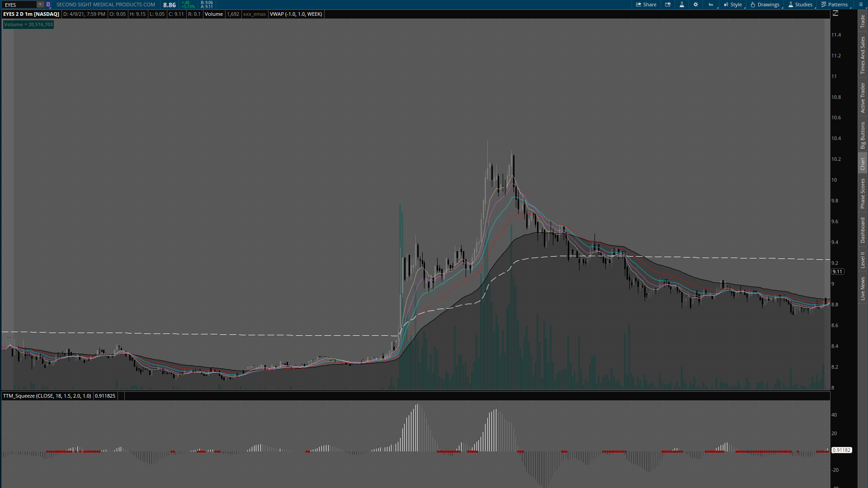The image size is (868, 488).
Task: Click the purple symbol link icon
Action: point(48,5)
